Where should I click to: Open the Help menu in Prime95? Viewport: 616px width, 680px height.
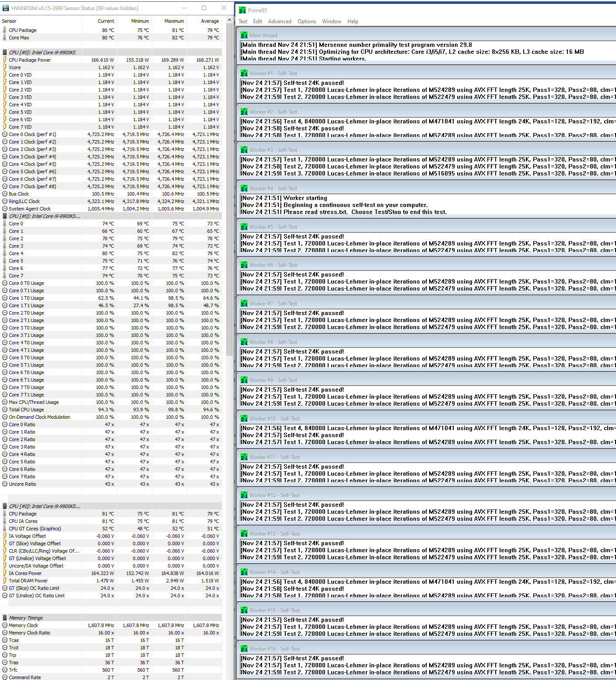(x=353, y=21)
